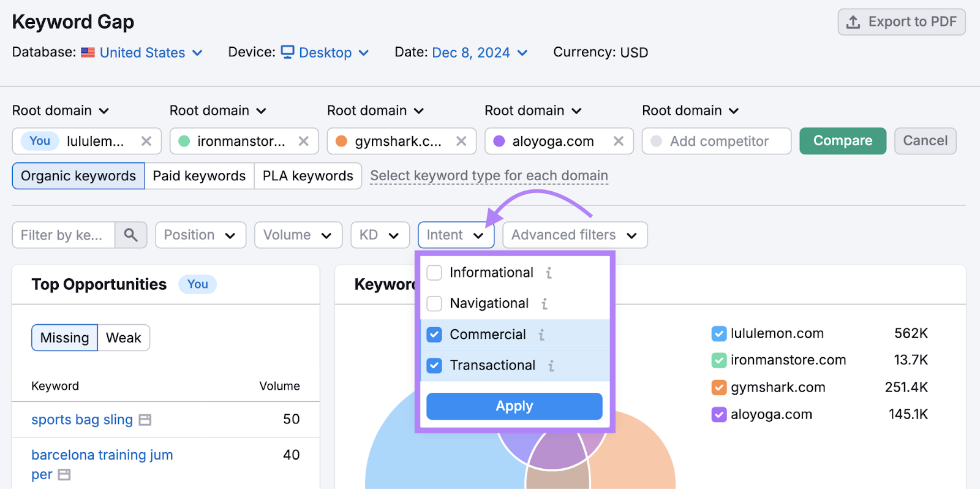
Task: Open the Transactional intent info icon
Action: tap(551, 365)
